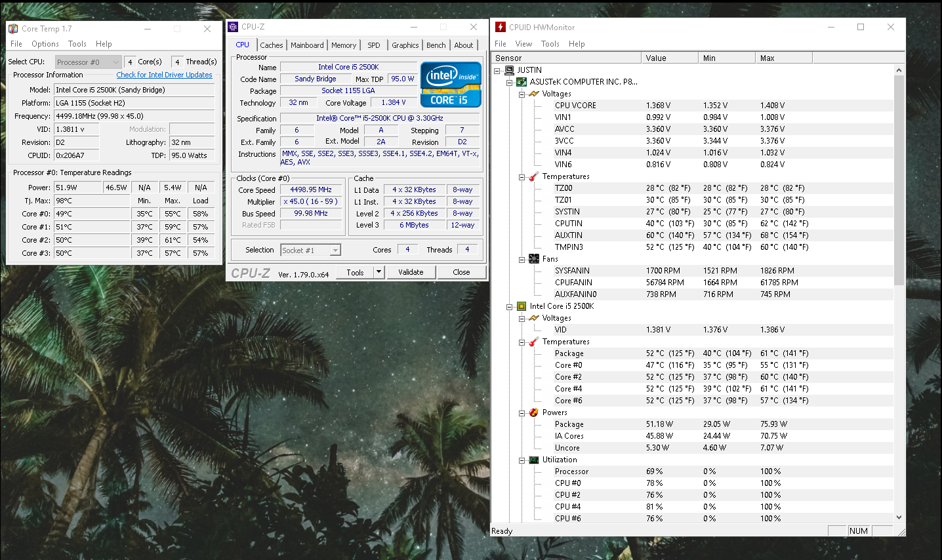
Task: Open the File menu in HWMonitor
Action: point(501,44)
